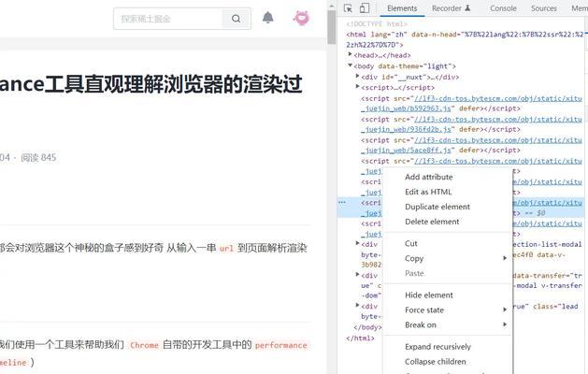The image size is (588, 374).
Task: Click the read count 845 text
Action: (38, 158)
